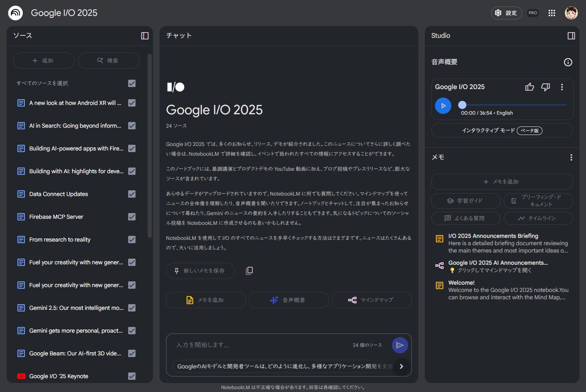Image resolution: width=586 pixels, height=392 pixels.
Task: Generate よくある質問
Action: coord(466,218)
